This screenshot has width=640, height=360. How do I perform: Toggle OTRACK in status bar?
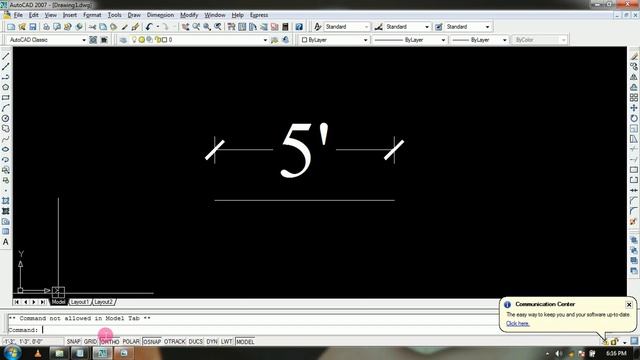175,342
